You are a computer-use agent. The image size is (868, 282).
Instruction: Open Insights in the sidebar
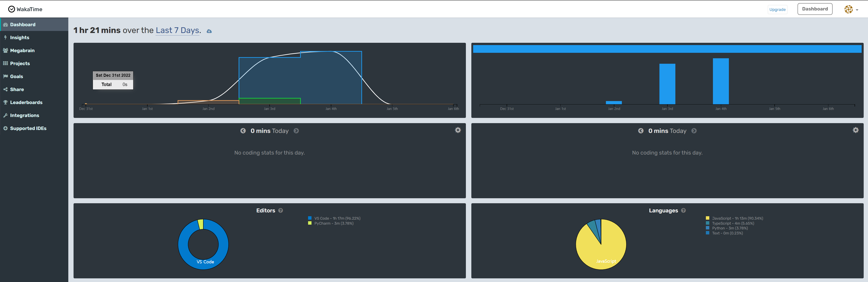click(20, 37)
